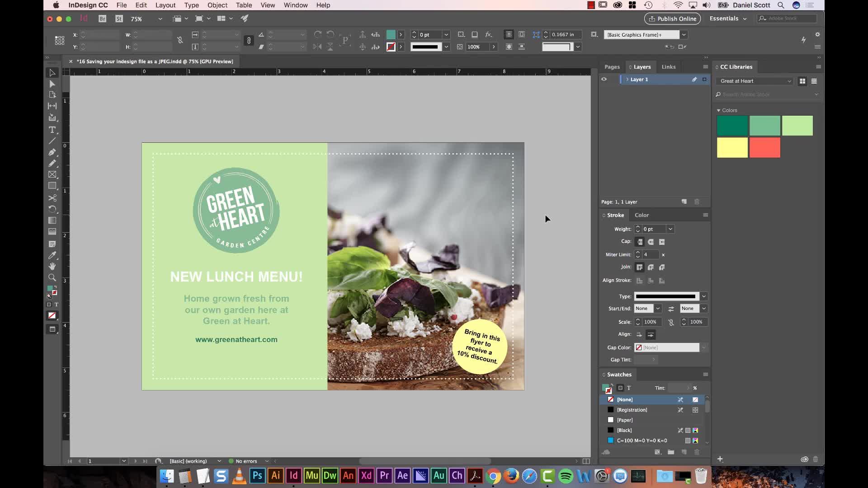
Task: Open Essentials workspace dropdown
Action: click(728, 19)
